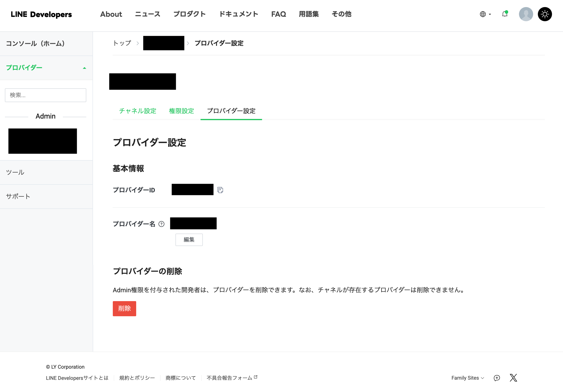Click help icon next to プロバイダー名
This screenshot has width=563, height=392.
(x=161, y=224)
